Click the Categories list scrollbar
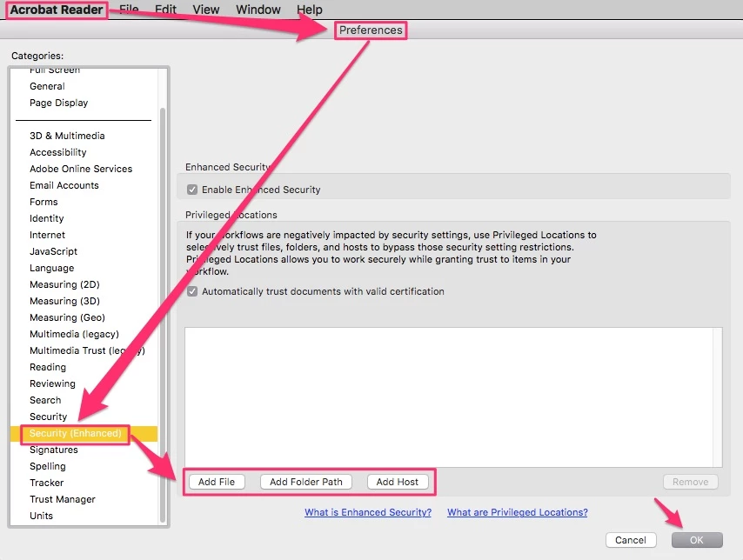This screenshot has height=560, width=743. pos(163,315)
